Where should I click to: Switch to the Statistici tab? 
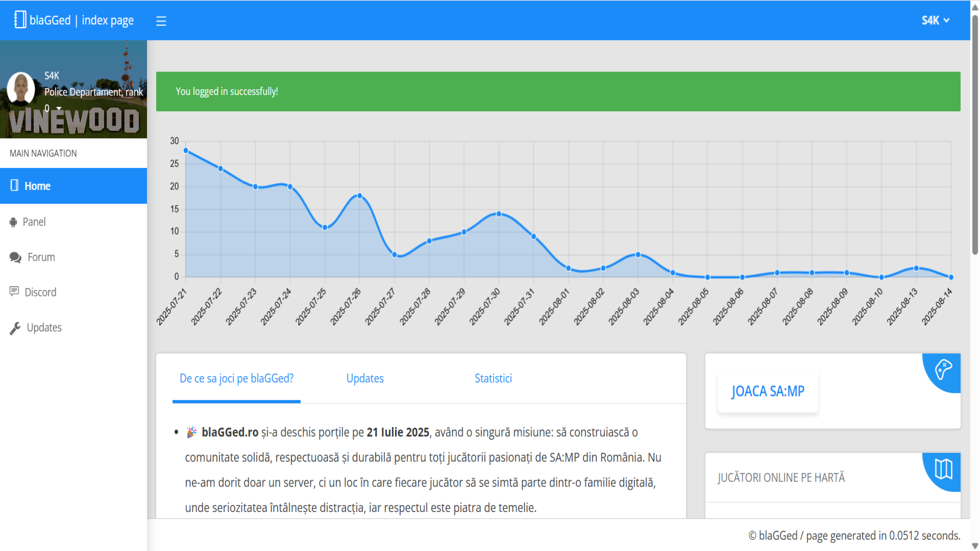click(x=493, y=378)
